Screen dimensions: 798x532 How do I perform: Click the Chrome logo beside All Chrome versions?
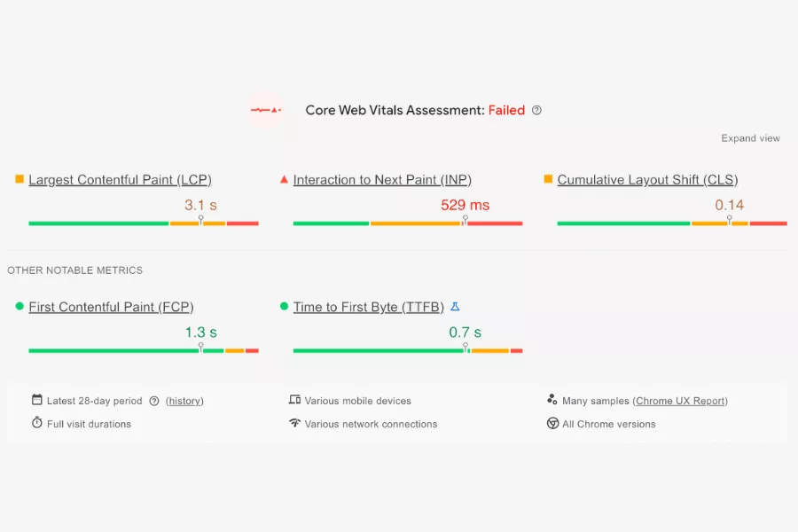552,424
